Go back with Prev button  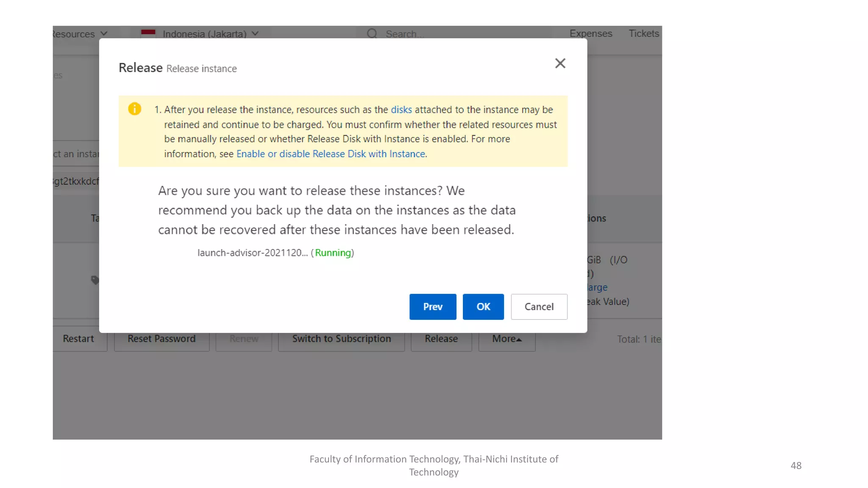coord(432,307)
